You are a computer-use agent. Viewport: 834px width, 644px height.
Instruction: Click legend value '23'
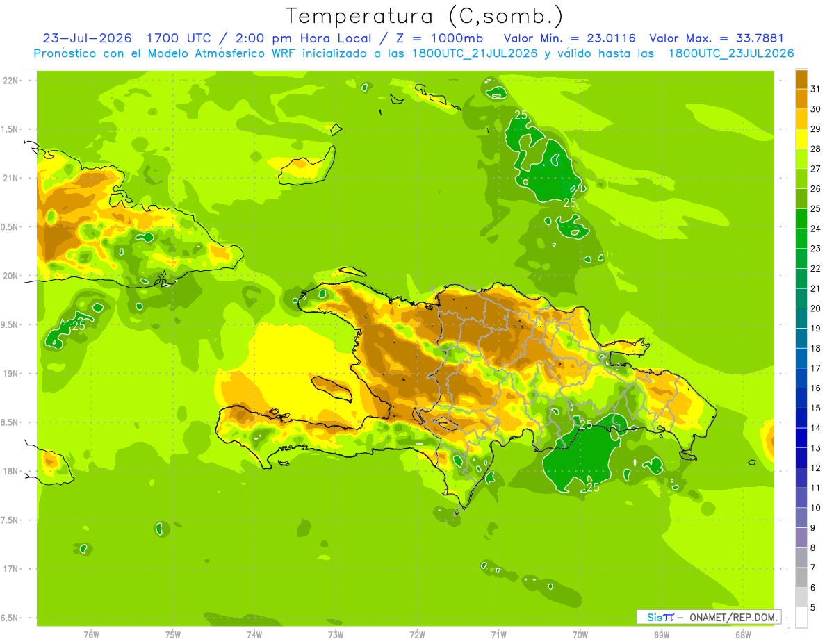point(815,249)
